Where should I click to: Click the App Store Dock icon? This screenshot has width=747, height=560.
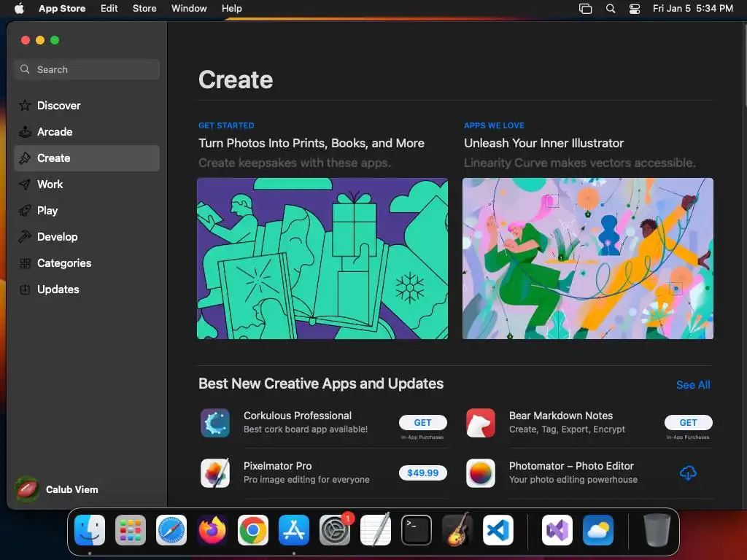(x=294, y=530)
